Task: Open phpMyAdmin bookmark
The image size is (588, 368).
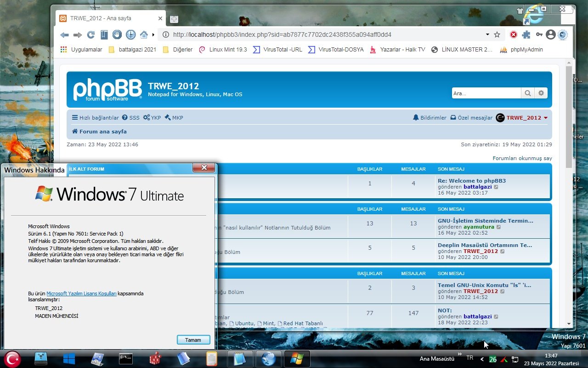Action: coord(521,49)
